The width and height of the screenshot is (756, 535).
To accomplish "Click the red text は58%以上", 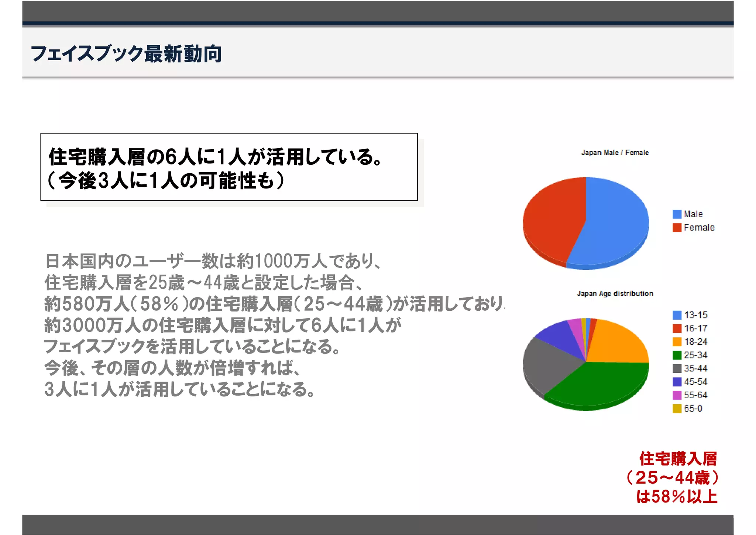I will coord(676,497).
